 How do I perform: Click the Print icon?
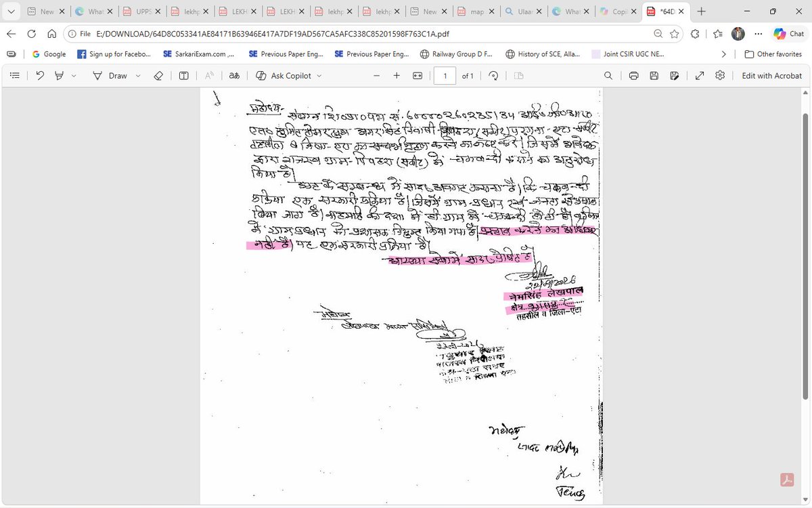pyautogui.click(x=633, y=76)
